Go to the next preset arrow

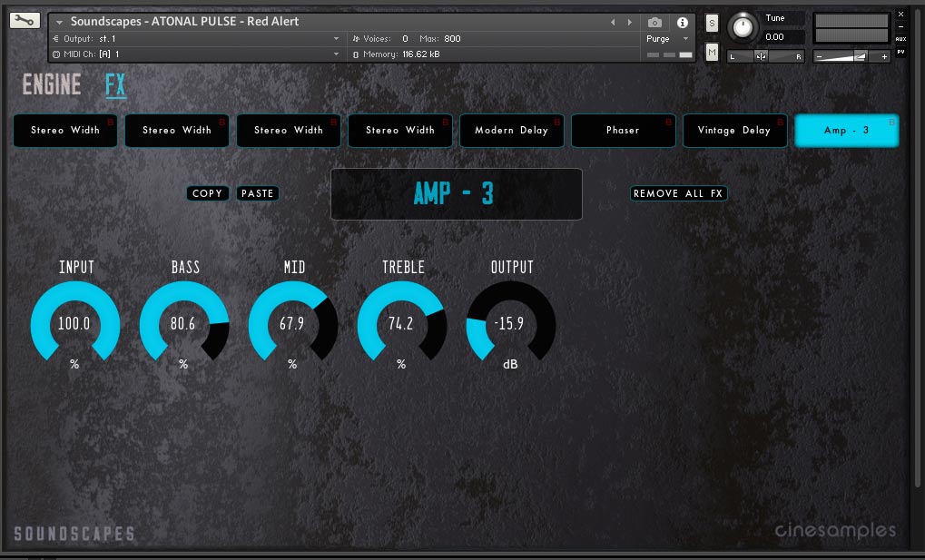pyautogui.click(x=629, y=22)
